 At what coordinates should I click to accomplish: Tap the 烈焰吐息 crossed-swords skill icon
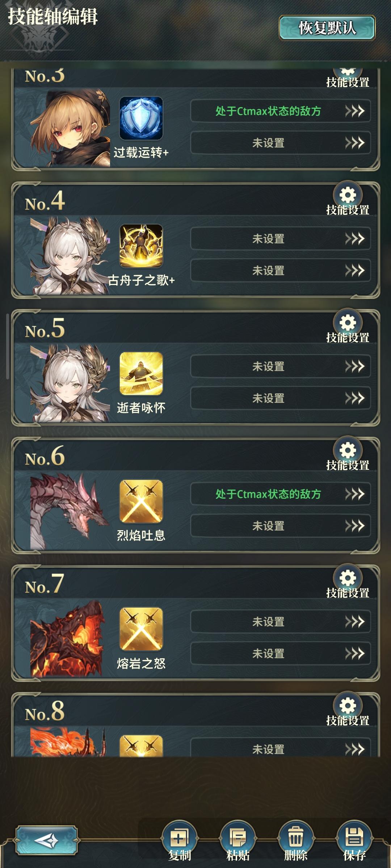(x=141, y=501)
